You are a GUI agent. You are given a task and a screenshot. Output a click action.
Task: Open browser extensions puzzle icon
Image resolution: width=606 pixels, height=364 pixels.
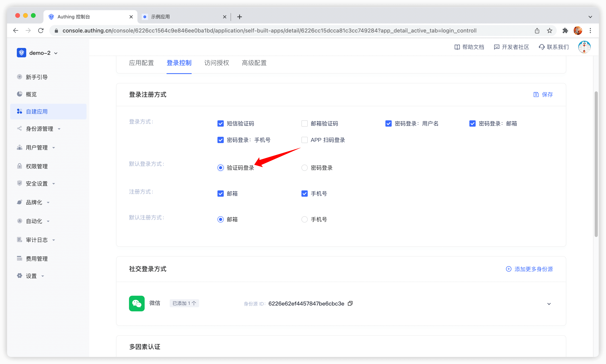click(x=565, y=30)
